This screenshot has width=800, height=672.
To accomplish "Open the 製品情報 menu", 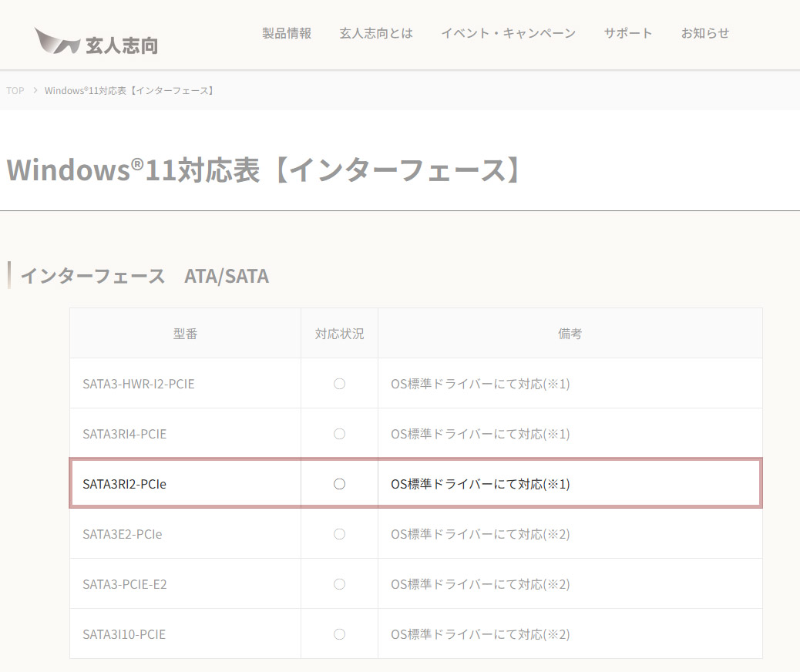I will (287, 33).
